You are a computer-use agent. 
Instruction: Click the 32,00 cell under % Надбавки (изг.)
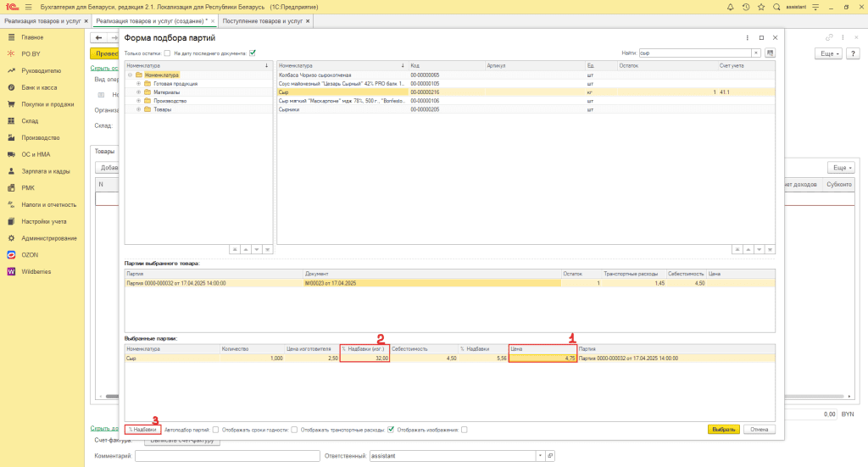pyautogui.click(x=364, y=359)
